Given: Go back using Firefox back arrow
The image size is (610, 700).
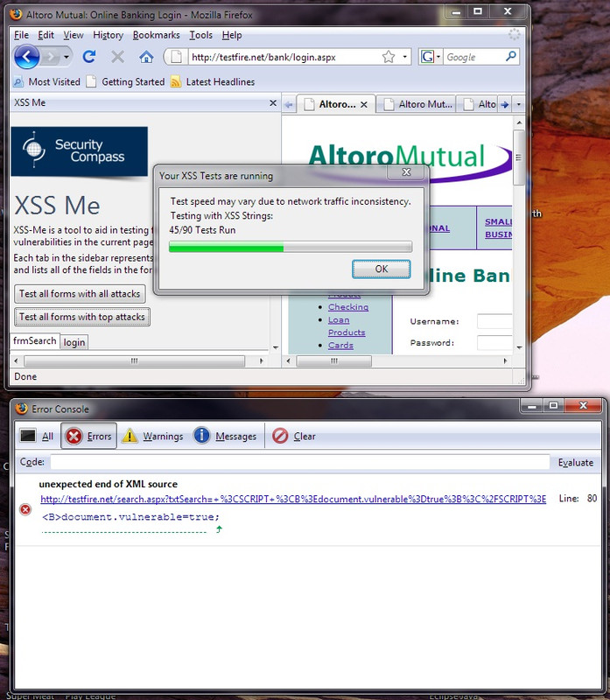Looking at the screenshot, I should 27,57.
